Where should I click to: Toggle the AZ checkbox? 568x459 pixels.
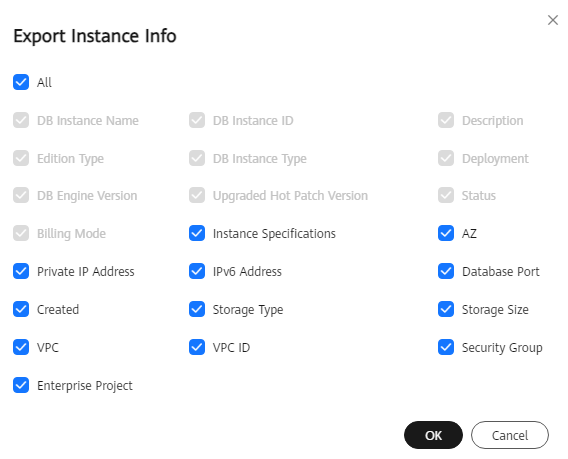(x=446, y=233)
